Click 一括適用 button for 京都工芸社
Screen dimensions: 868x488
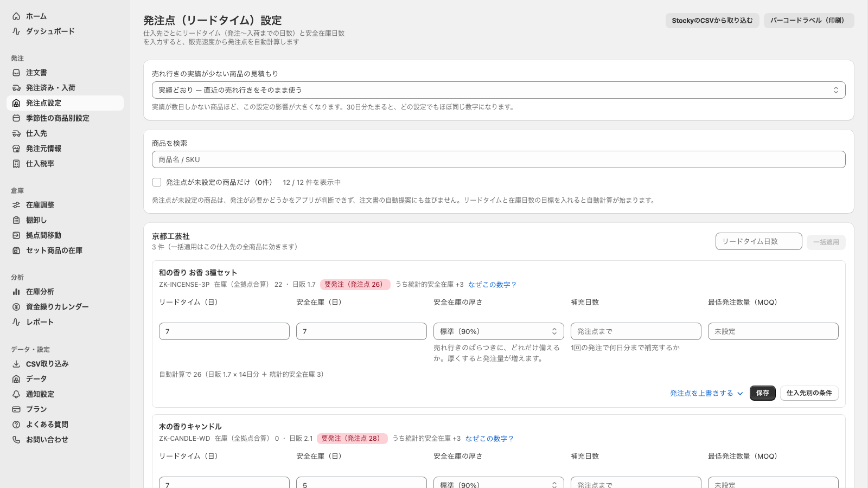pyautogui.click(x=826, y=242)
